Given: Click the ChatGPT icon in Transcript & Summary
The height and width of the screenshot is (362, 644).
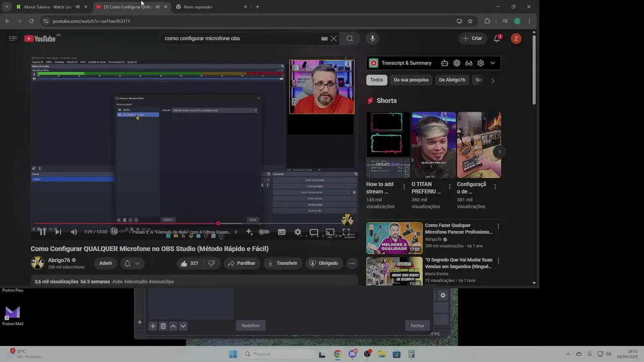Looking at the screenshot, I should pos(457,63).
